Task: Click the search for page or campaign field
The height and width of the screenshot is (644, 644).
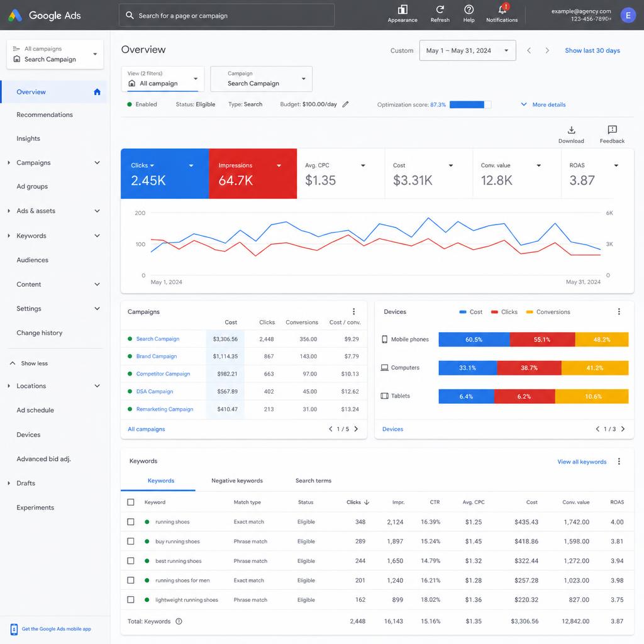Action: (226, 15)
